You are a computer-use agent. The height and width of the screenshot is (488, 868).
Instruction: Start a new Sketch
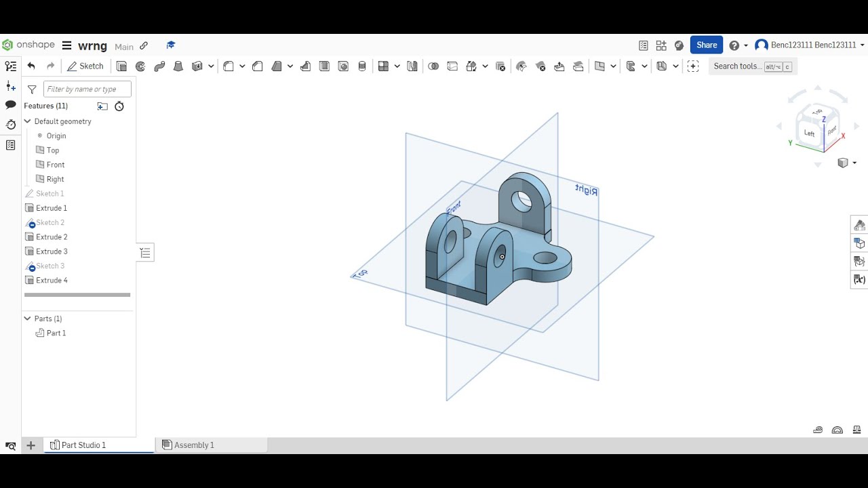pos(85,66)
